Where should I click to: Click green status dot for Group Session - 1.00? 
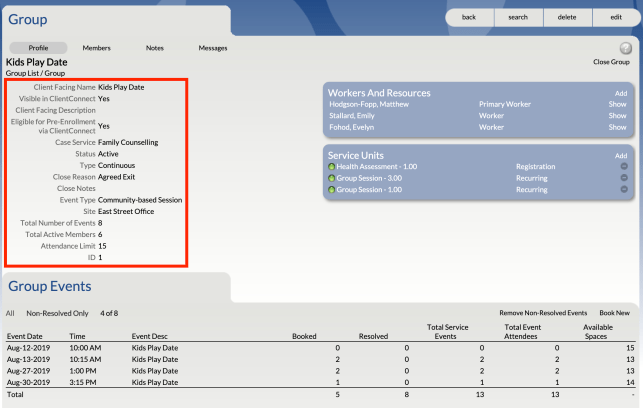(332, 189)
